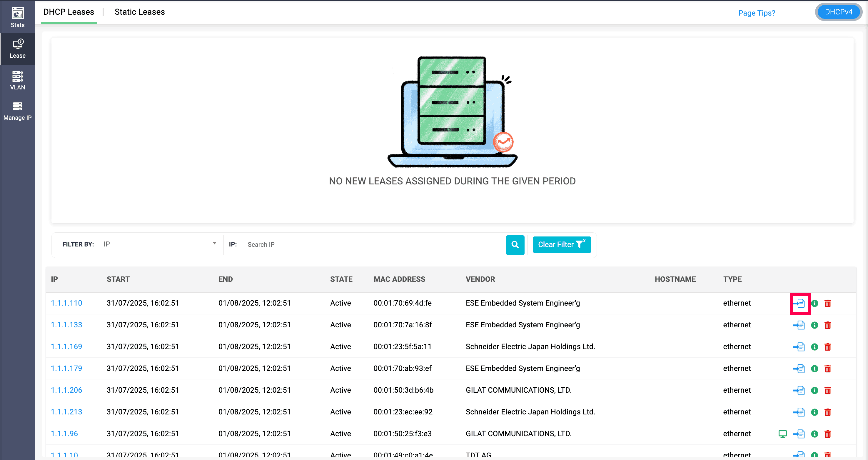Screen dimensions: 868x460
Task: Show info for lease 1.1.1.213
Action: 814,412
